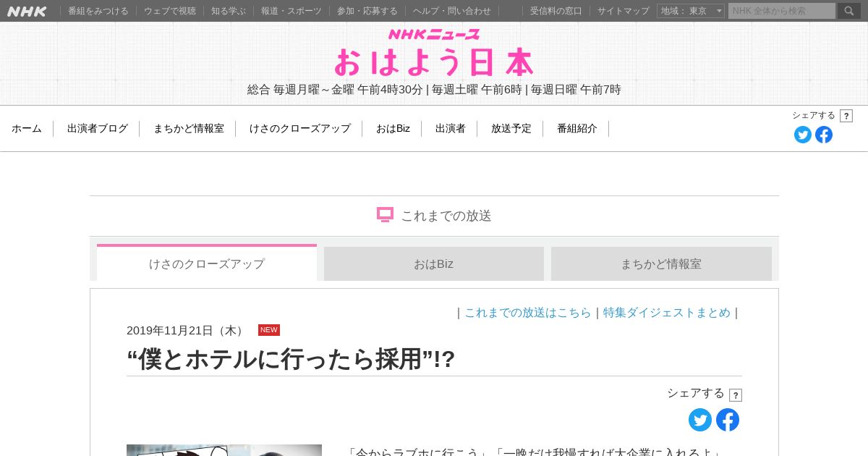Image resolution: width=868 pixels, height=456 pixels.
Task: Open the 地域 東京 region dropdown
Action: (x=691, y=11)
